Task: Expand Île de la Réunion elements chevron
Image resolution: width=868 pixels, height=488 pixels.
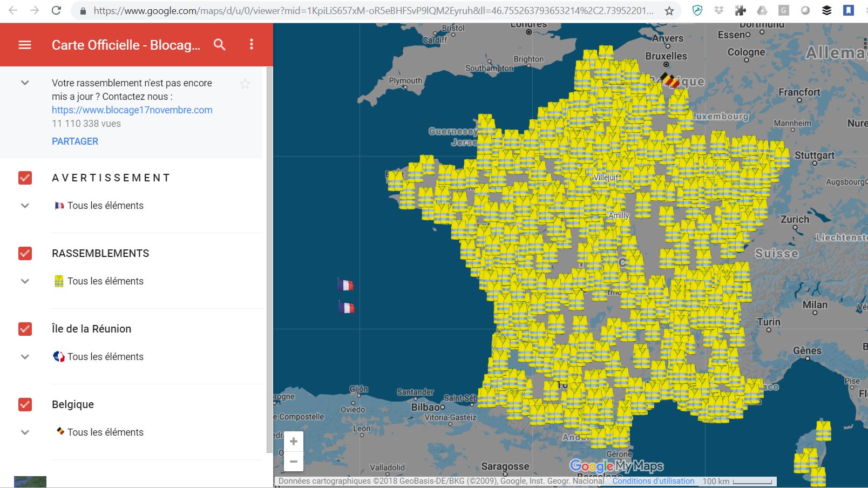Action: (x=25, y=357)
